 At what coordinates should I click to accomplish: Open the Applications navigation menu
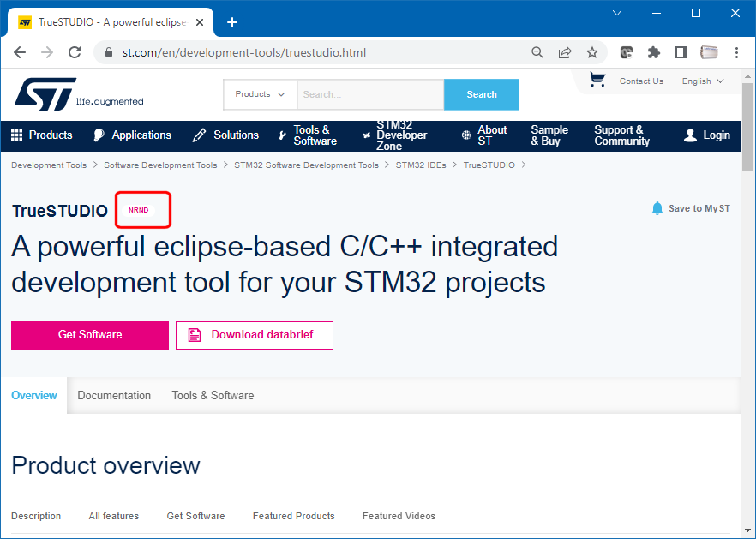pos(133,135)
